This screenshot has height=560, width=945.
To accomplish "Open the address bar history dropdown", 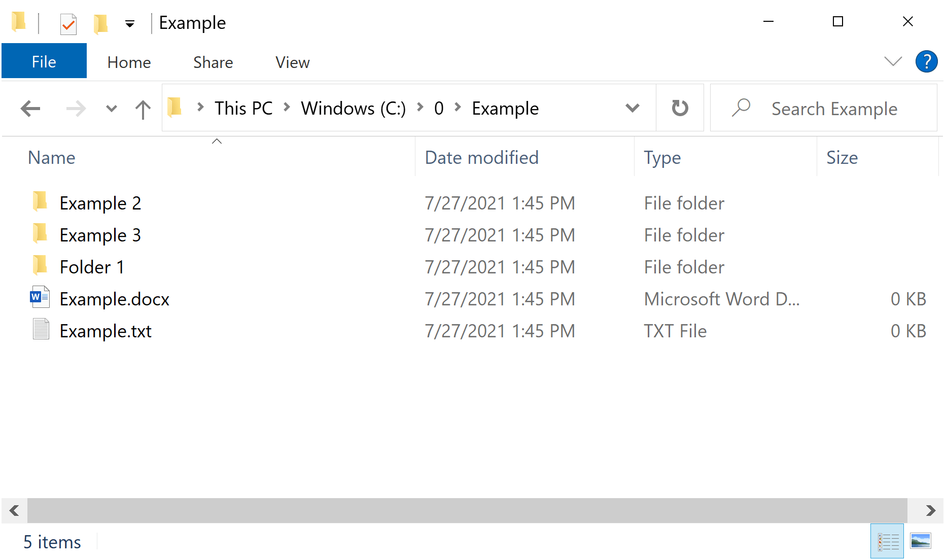I will (x=632, y=108).
